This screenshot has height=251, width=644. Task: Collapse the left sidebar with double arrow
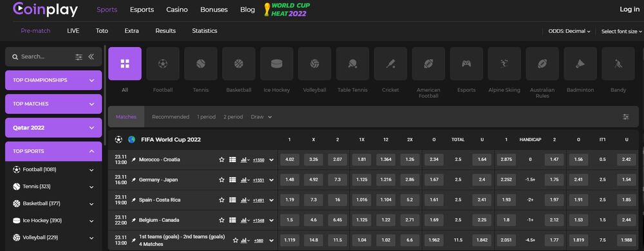[x=91, y=57]
